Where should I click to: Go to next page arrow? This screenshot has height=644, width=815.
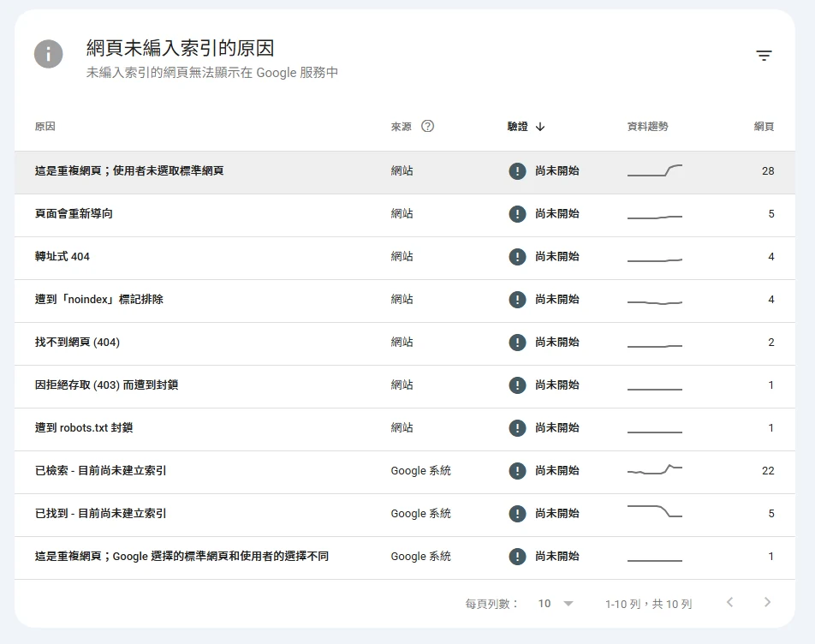[x=767, y=602]
